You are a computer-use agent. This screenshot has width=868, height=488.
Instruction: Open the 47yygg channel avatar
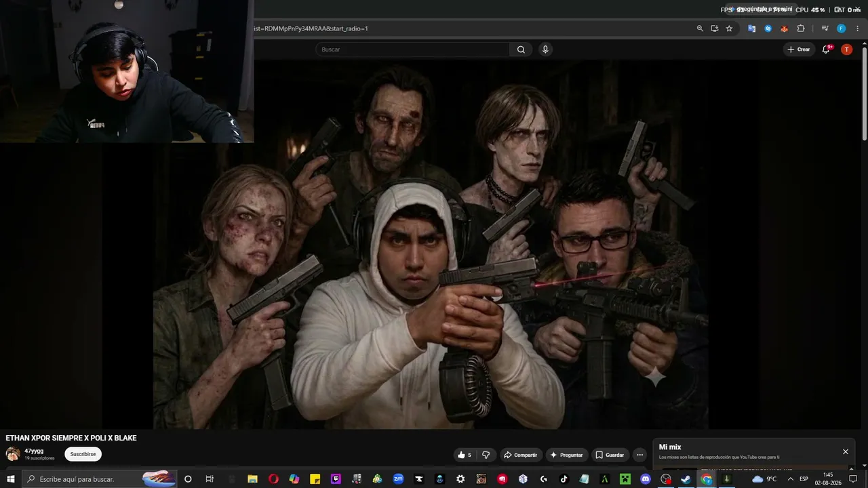13,454
